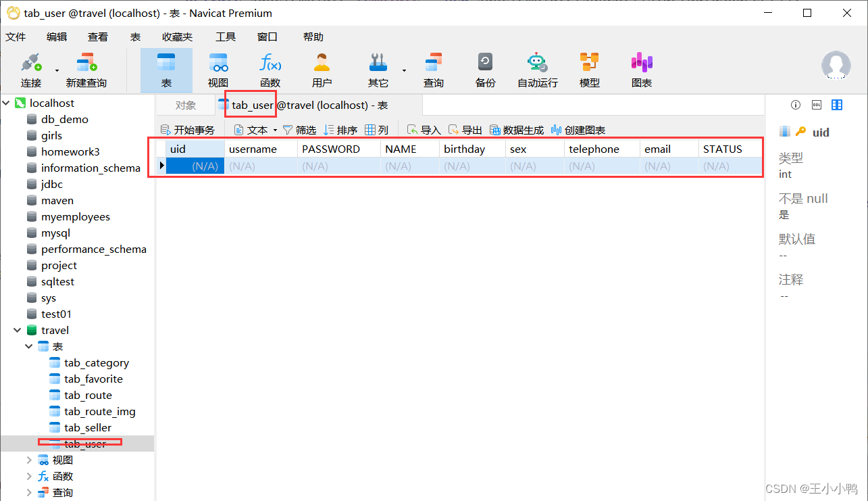
Task: Open the 文件 menu
Action: (x=16, y=37)
